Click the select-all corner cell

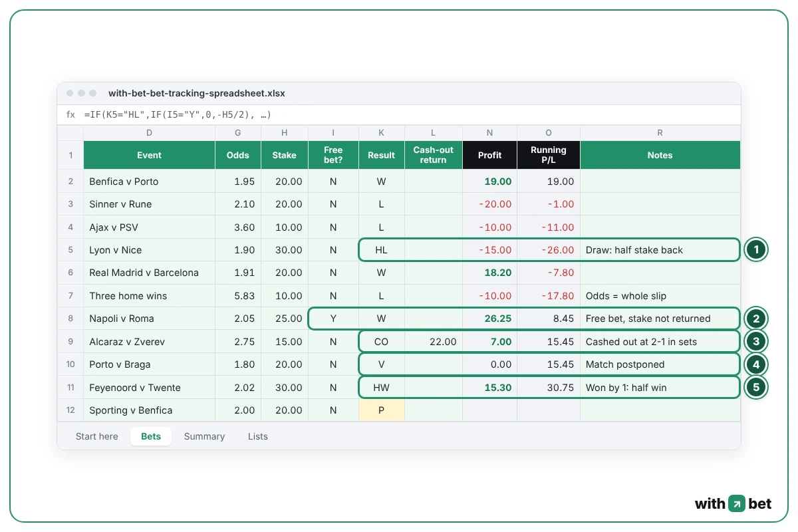coord(70,133)
